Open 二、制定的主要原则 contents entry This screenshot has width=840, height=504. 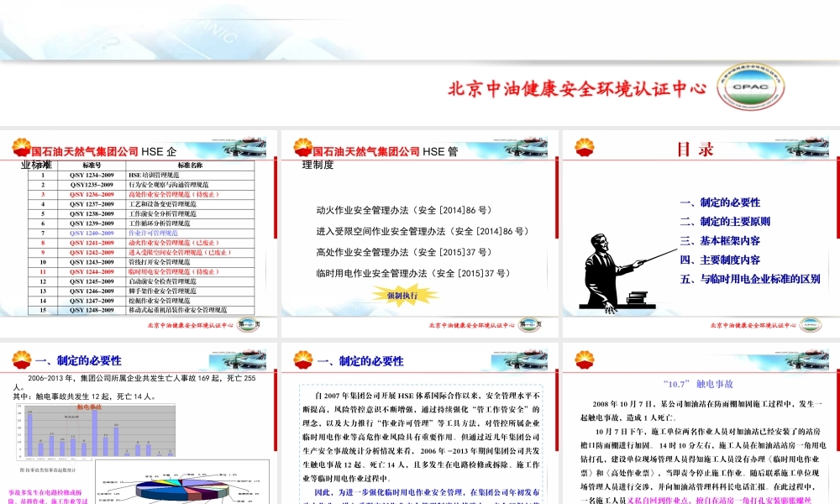725,221
